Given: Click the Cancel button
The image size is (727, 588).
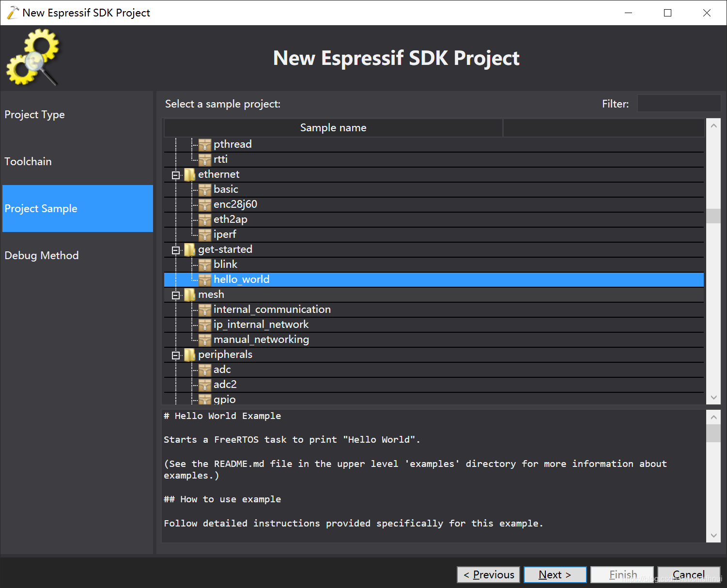Looking at the screenshot, I should (x=689, y=574).
